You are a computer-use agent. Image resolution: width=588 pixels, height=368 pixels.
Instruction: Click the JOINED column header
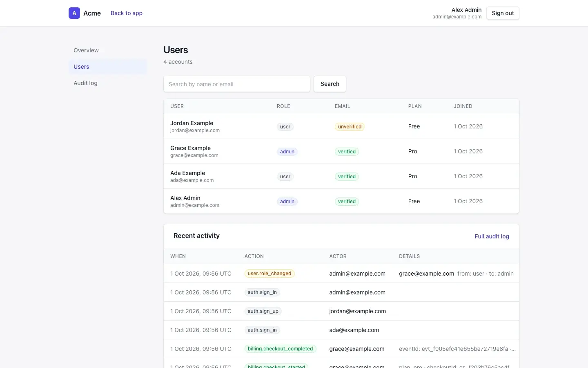pyautogui.click(x=463, y=106)
